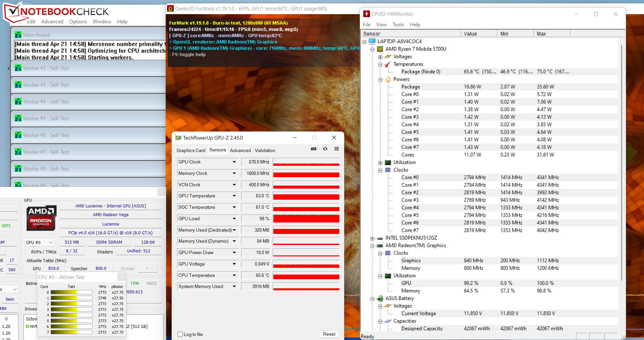Image resolution: width=644 pixels, height=340 pixels.
Task: Click the Worker #8 Self-Test window icon
Action: coord(18,169)
